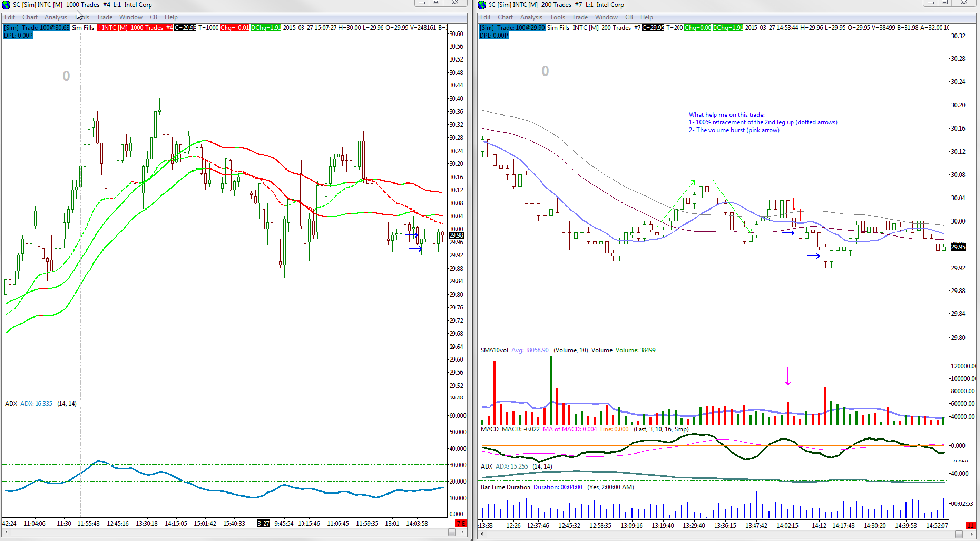980x541 pixels.
Task: Click 'MACD: -0.022' study value
Action: (x=521, y=429)
